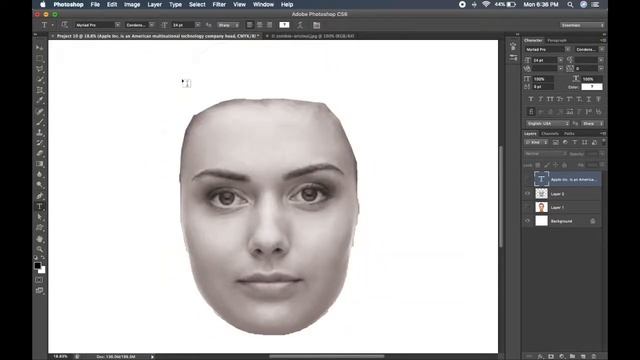The height and width of the screenshot is (360, 640).
Task: Select the Hand tool
Action: (x=40, y=239)
